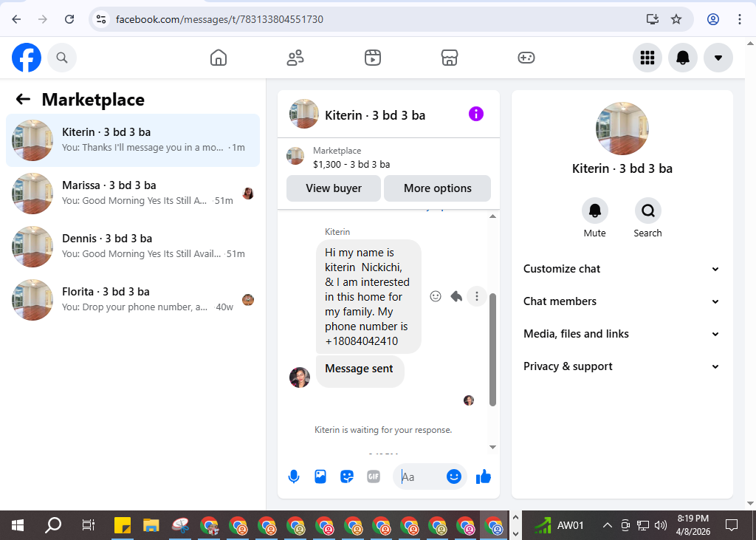Click the install app icon in address bar
756x540 pixels.
[653, 19]
